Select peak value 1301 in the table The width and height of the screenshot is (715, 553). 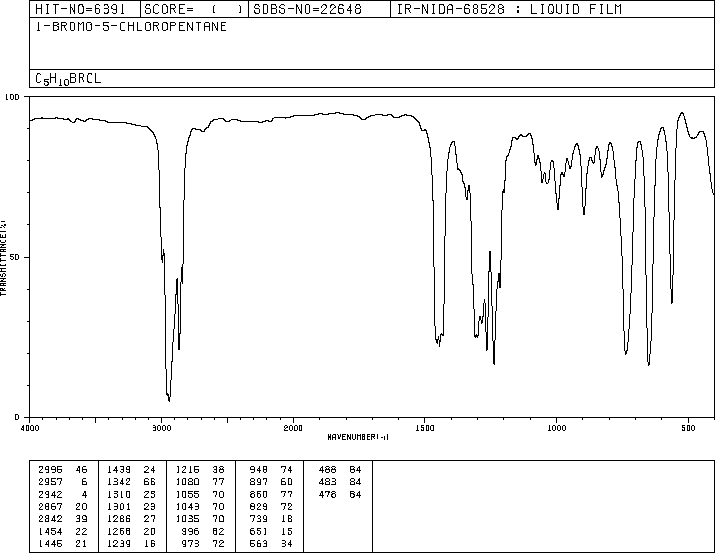pyautogui.click(x=119, y=506)
